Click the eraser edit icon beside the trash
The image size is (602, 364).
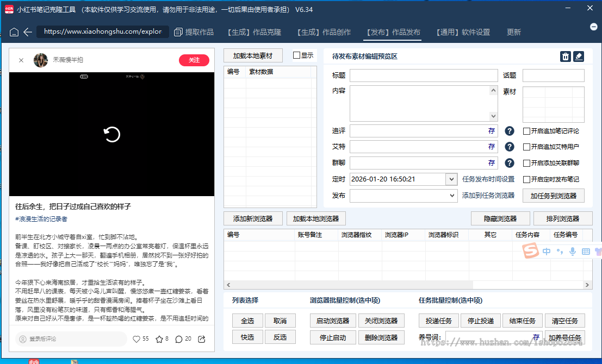point(579,57)
